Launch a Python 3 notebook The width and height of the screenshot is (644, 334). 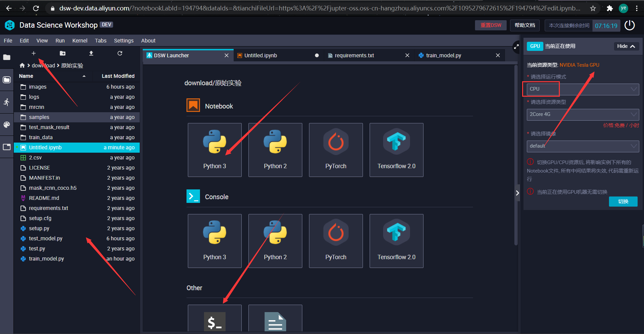coord(215,150)
